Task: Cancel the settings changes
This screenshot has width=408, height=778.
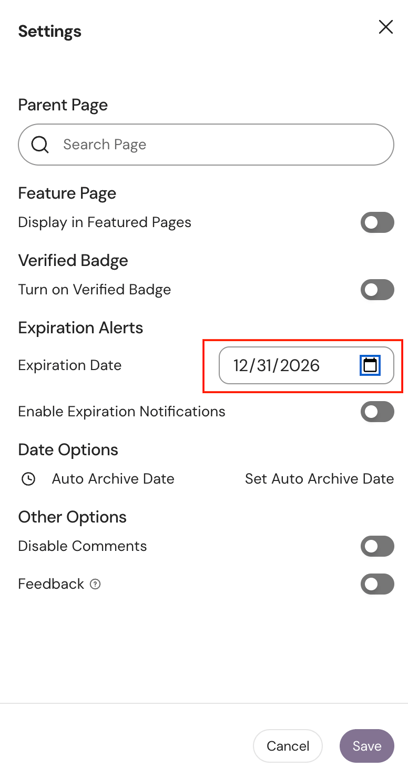Action: tap(288, 746)
